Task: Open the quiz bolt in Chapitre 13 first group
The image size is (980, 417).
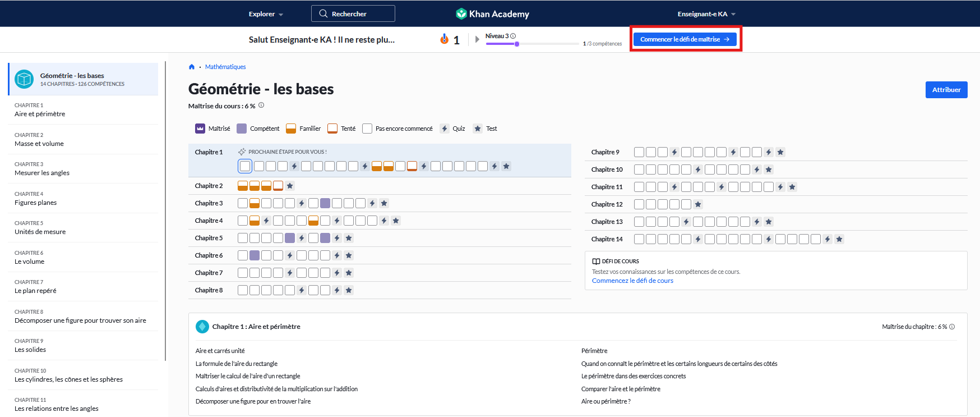Action: click(x=686, y=222)
